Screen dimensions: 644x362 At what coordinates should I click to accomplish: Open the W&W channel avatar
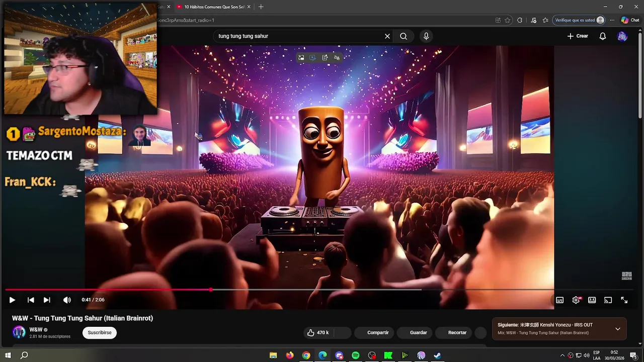pos(19,332)
